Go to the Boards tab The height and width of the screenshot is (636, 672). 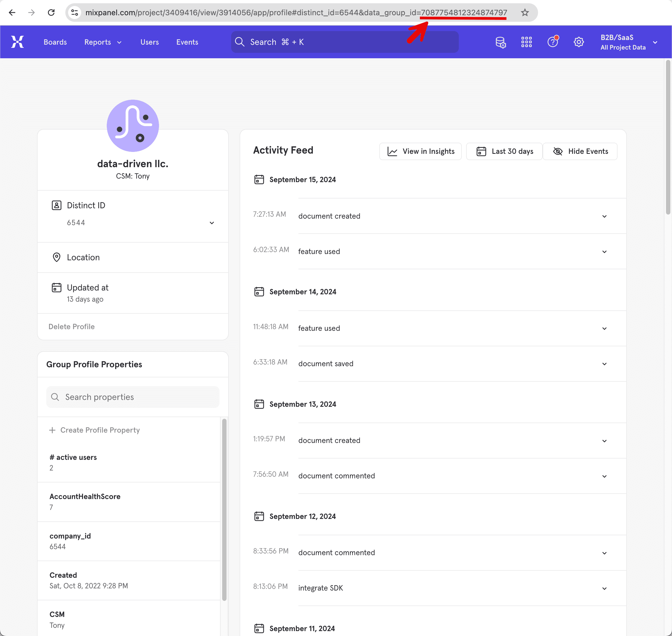point(55,42)
